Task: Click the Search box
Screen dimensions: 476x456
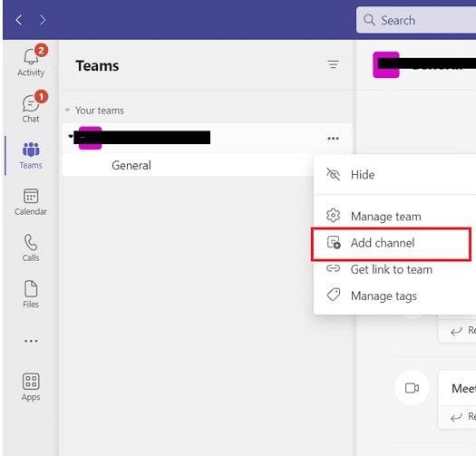Action: coord(416,20)
